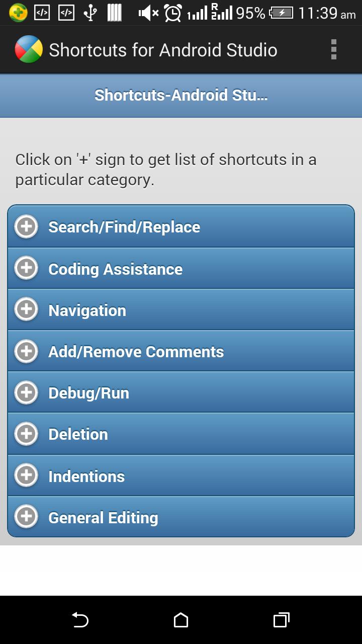Expand the Indentions shortcuts section
Viewport: 362px width, 644px height.
86,476
